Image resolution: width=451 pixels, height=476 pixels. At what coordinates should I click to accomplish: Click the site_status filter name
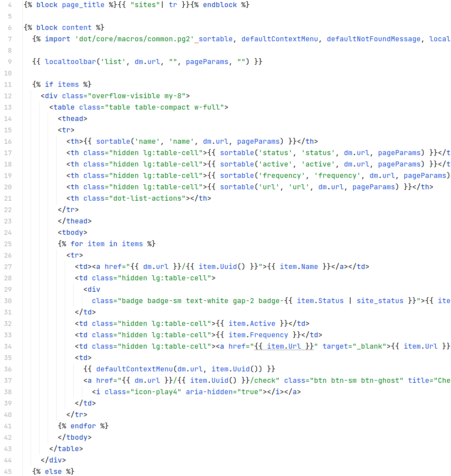(380, 301)
